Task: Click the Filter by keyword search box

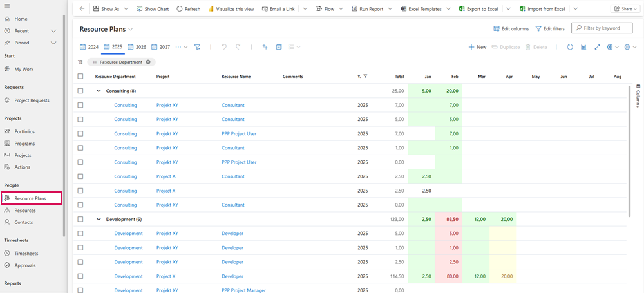Action: (x=605, y=28)
